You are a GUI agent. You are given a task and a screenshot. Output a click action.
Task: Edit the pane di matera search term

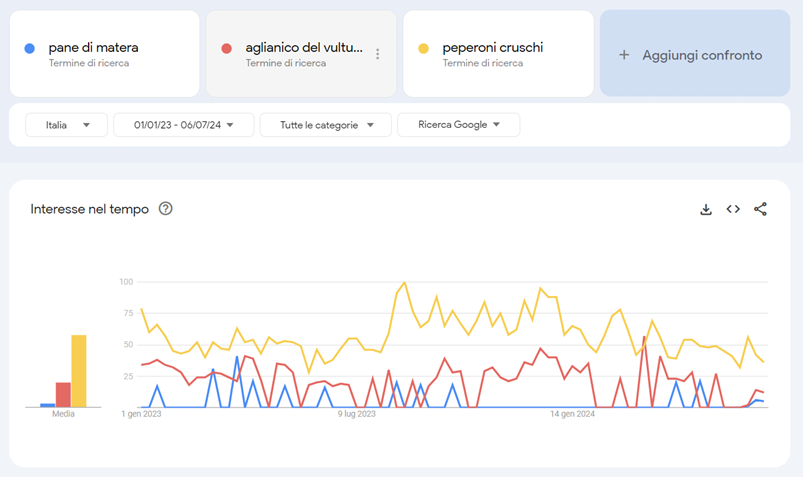pos(94,48)
